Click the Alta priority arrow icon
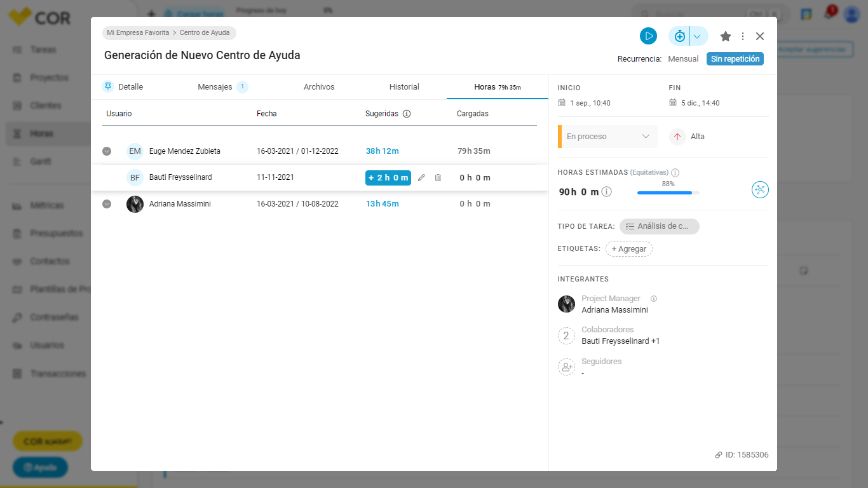868x488 pixels. (677, 137)
